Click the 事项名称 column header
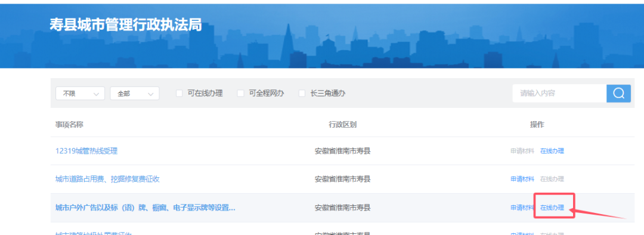The image size is (644, 235). [x=69, y=125]
